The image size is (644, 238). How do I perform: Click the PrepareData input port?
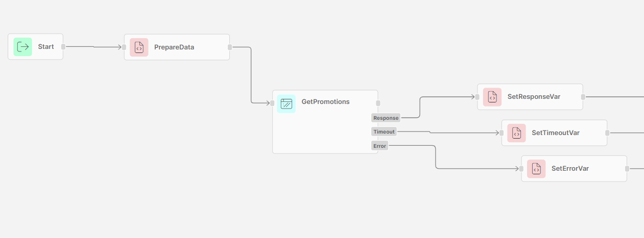124,47
